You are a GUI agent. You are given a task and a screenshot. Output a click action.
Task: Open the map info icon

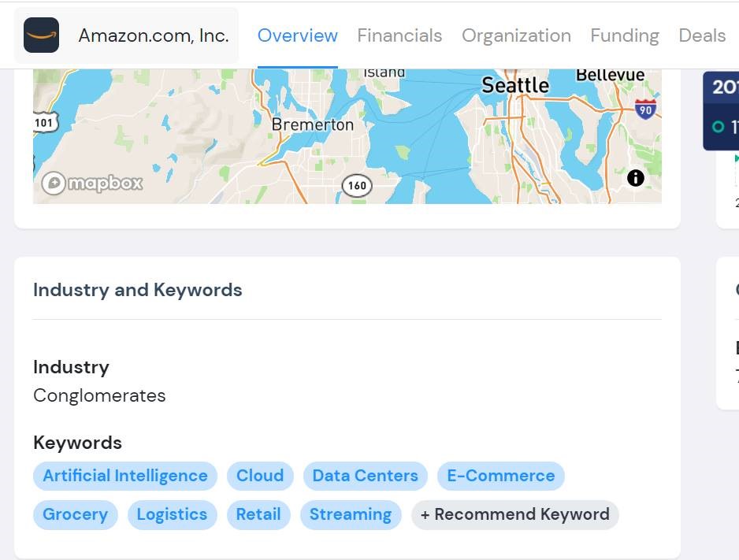(x=635, y=178)
